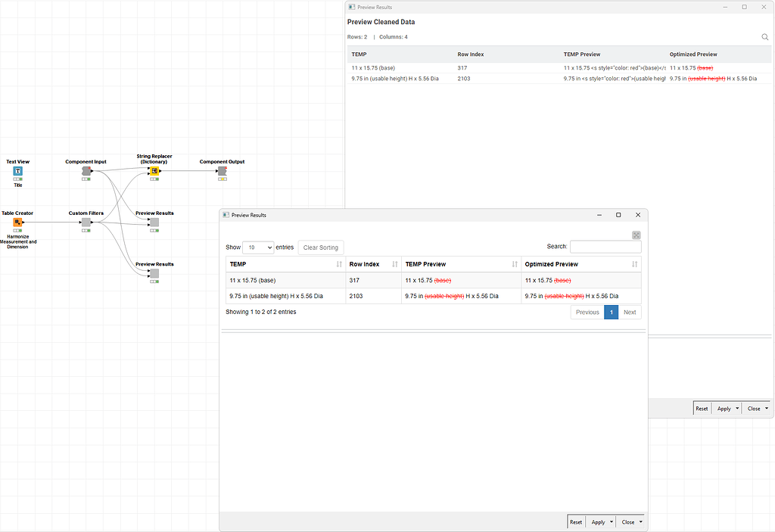The image size is (775, 532).
Task: Click the fullscreen expand icon above Search
Action: click(x=636, y=235)
